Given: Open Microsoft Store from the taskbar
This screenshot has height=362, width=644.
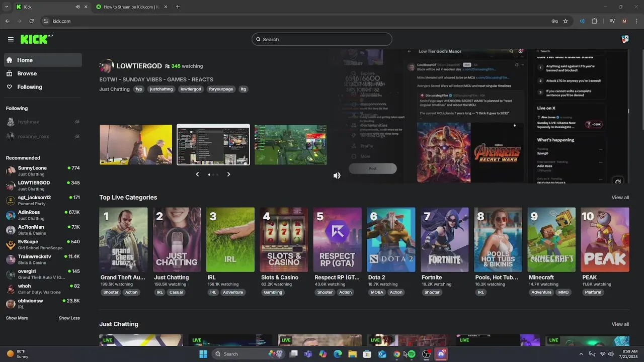Looking at the screenshot, I should coord(367,354).
